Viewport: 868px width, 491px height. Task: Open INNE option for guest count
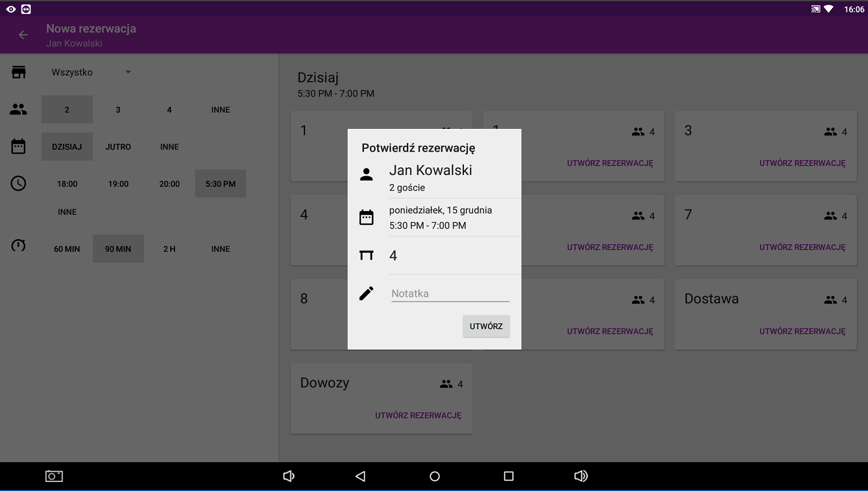pyautogui.click(x=221, y=110)
